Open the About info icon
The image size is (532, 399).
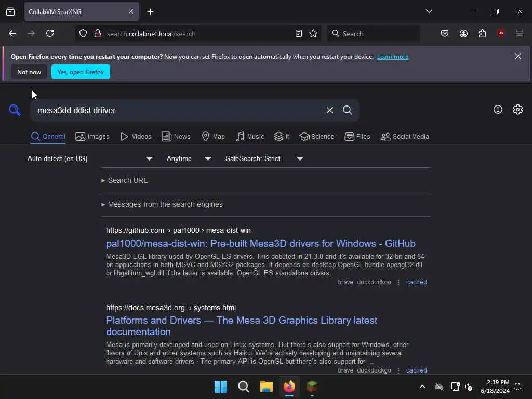[x=498, y=110]
